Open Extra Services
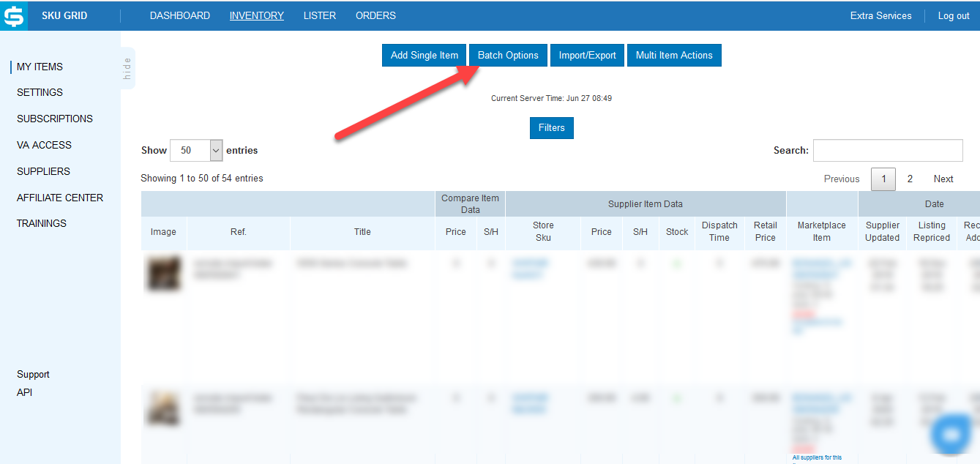 [881, 15]
